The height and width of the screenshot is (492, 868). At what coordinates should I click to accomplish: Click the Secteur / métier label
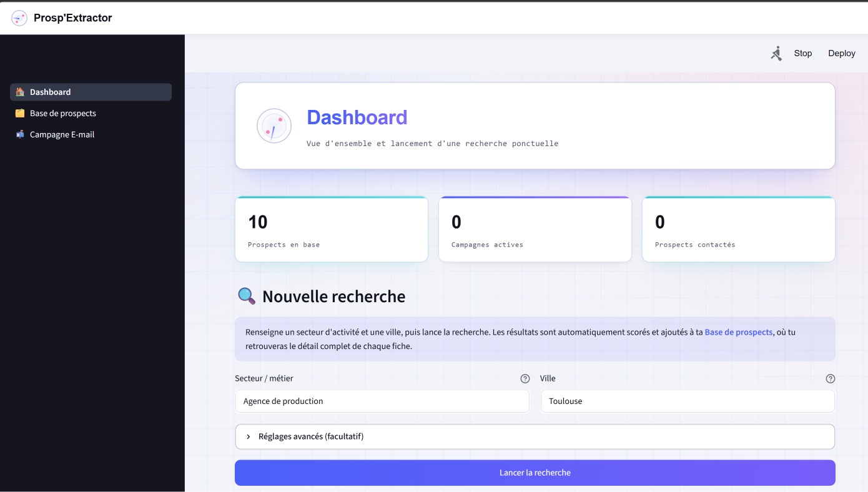pos(264,378)
